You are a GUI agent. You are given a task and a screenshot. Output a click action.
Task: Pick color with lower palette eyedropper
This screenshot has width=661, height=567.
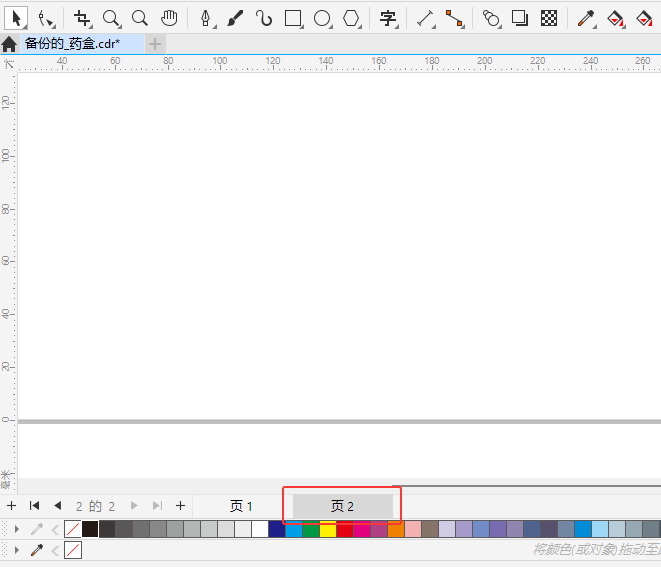click(x=37, y=550)
